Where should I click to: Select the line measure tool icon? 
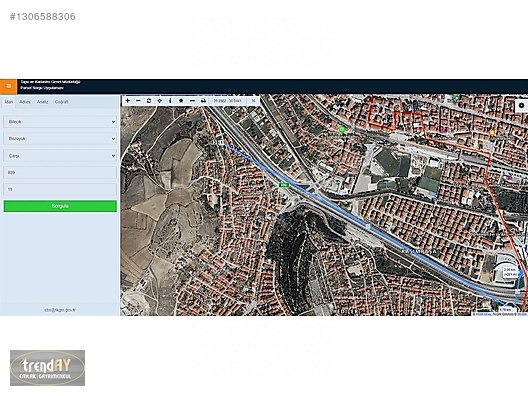(192, 101)
